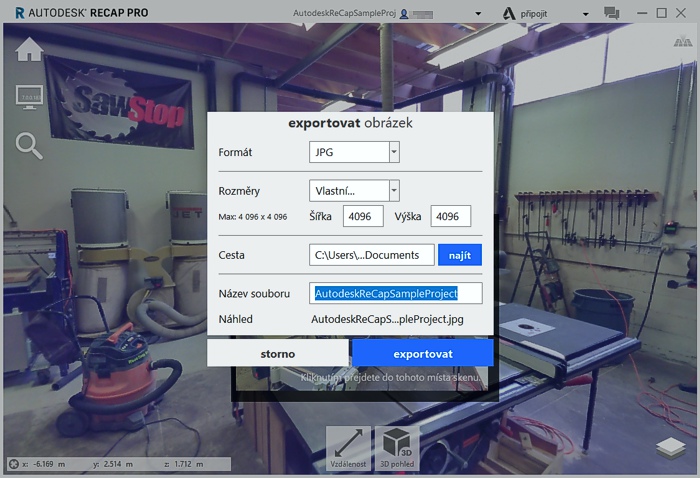Open the Rozměry Vlastní dropdown
Viewport: 700px width, 478px height.
394,190
